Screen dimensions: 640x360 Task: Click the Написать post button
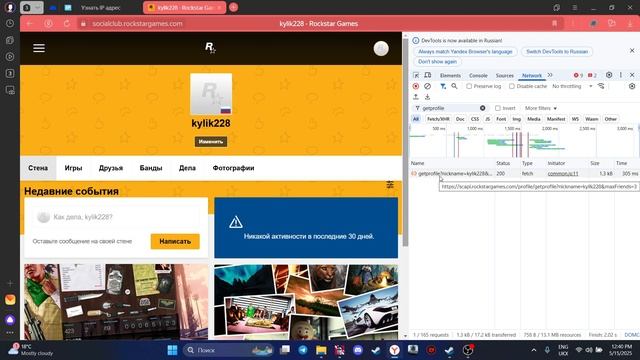[175, 241]
